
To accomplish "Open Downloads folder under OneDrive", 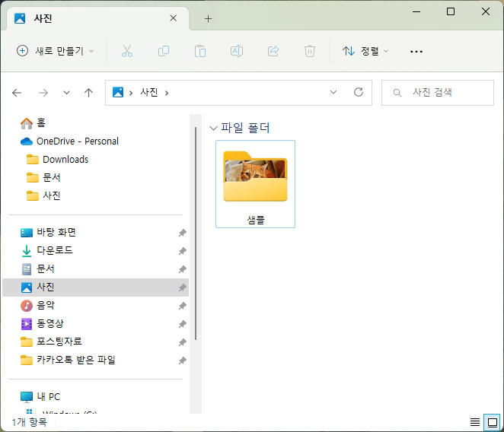I will pos(57,159).
